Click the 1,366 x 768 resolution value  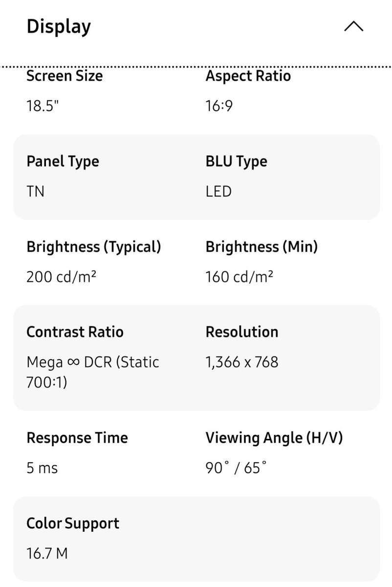(242, 362)
